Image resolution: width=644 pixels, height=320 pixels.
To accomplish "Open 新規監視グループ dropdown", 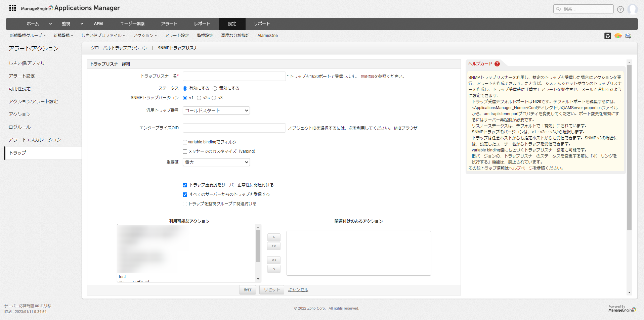I will pyautogui.click(x=28, y=36).
